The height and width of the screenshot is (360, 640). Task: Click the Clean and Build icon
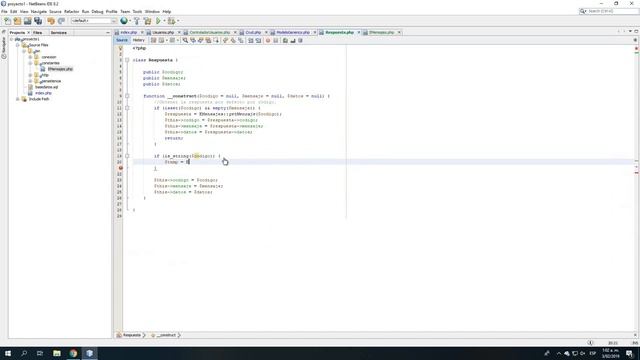coord(147,21)
